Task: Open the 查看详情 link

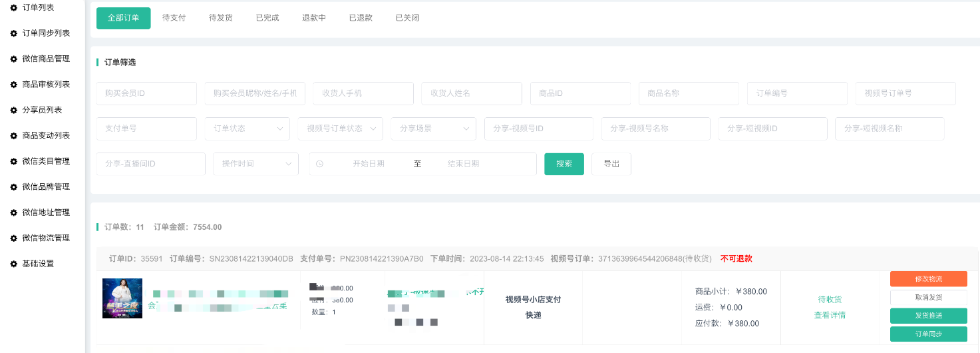Action: pos(830,315)
